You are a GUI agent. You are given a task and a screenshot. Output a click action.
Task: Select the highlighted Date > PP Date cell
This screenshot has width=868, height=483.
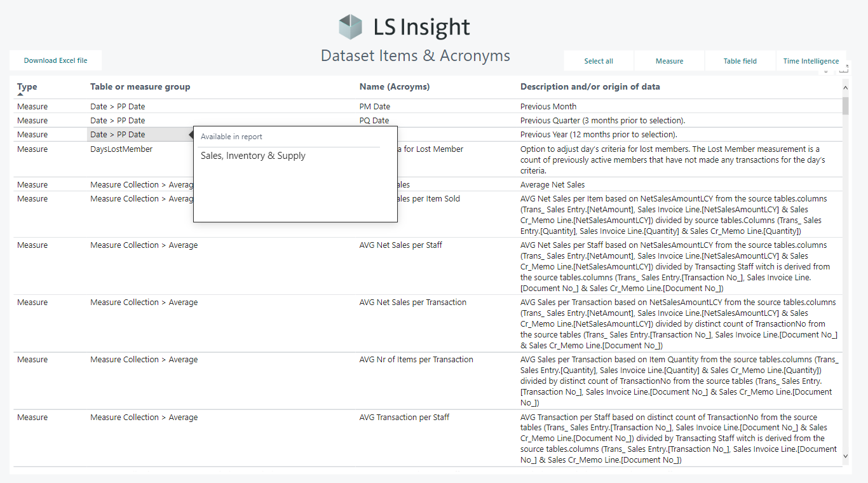pos(118,134)
